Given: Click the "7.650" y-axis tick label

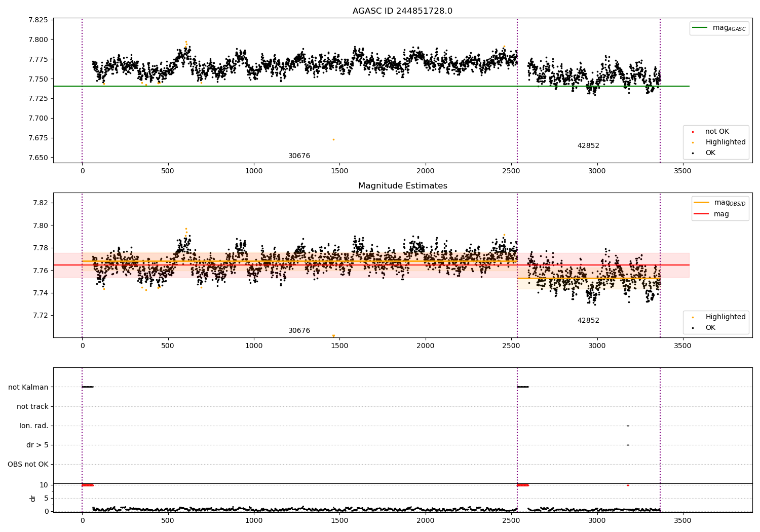Looking at the screenshot, I should (38, 158).
